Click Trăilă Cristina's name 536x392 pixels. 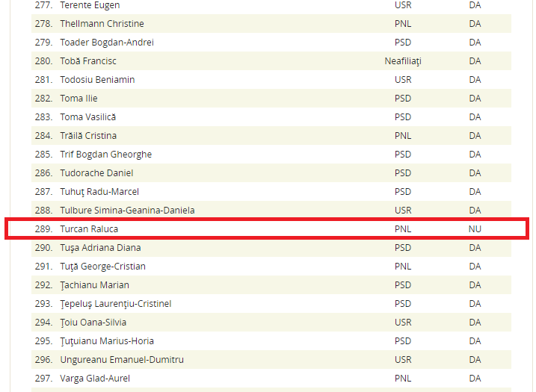pyautogui.click(x=88, y=136)
